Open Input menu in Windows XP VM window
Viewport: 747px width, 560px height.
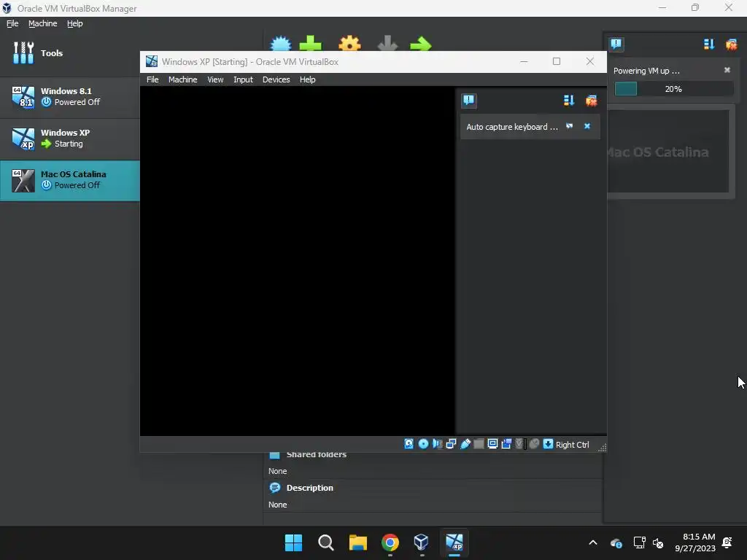[243, 79]
